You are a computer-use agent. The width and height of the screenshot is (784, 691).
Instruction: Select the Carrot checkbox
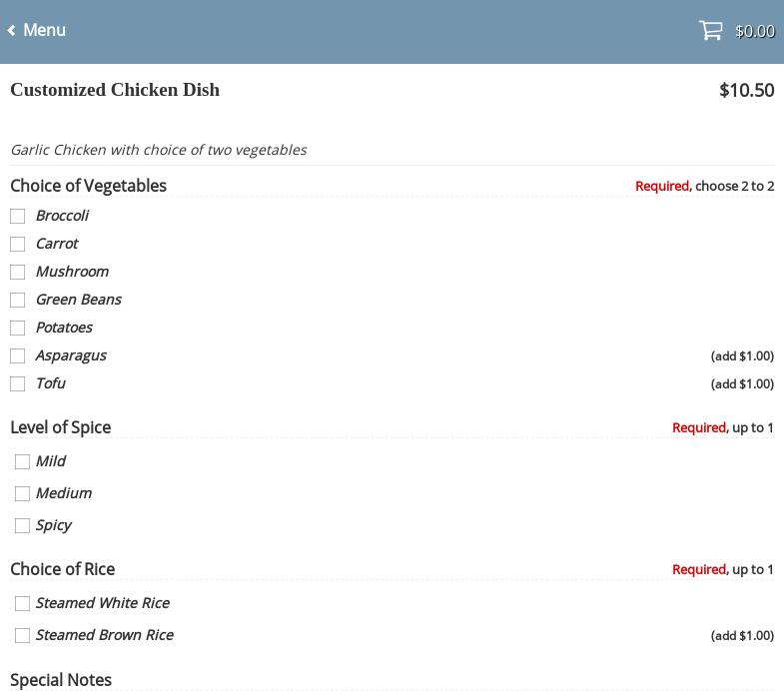18,244
